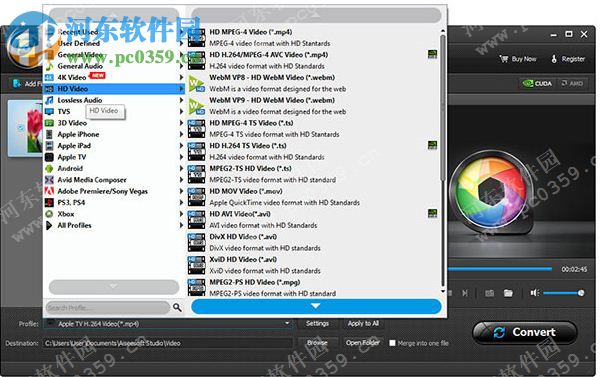
Task: Open the HD Video category
Action: point(114,89)
